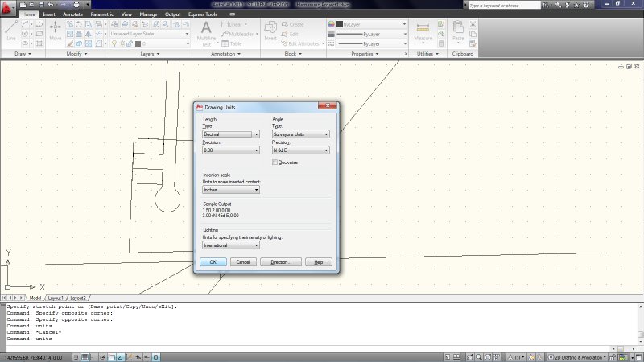Open the View ribbon tab

coord(126,14)
